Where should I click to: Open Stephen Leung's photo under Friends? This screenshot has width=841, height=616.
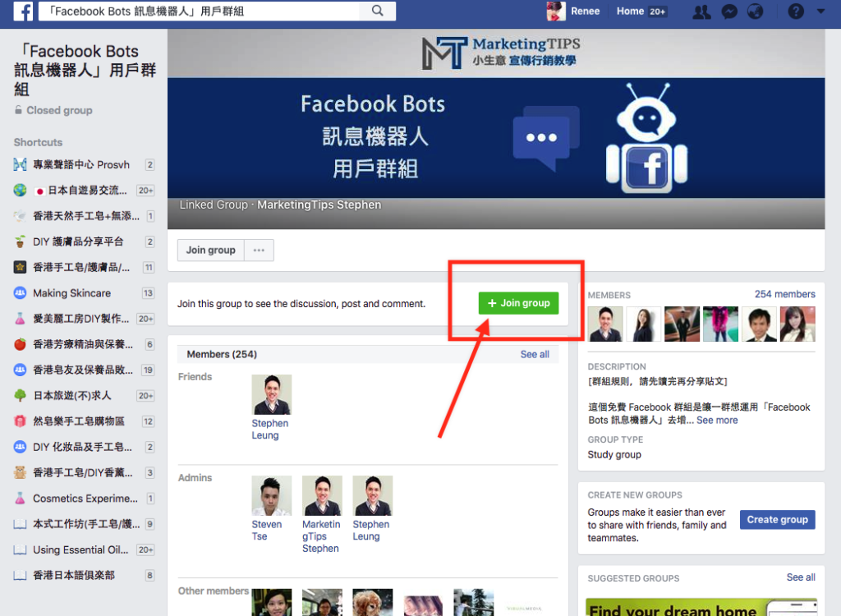coord(271,394)
